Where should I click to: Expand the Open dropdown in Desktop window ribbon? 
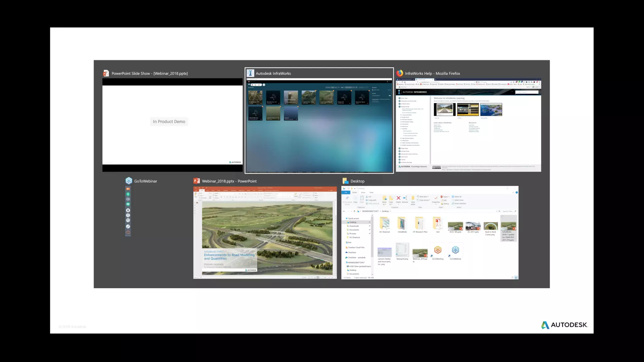pos(445,197)
